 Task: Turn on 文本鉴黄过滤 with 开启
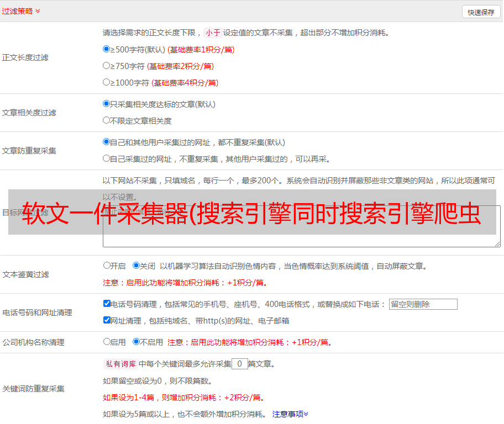(107, 266)
